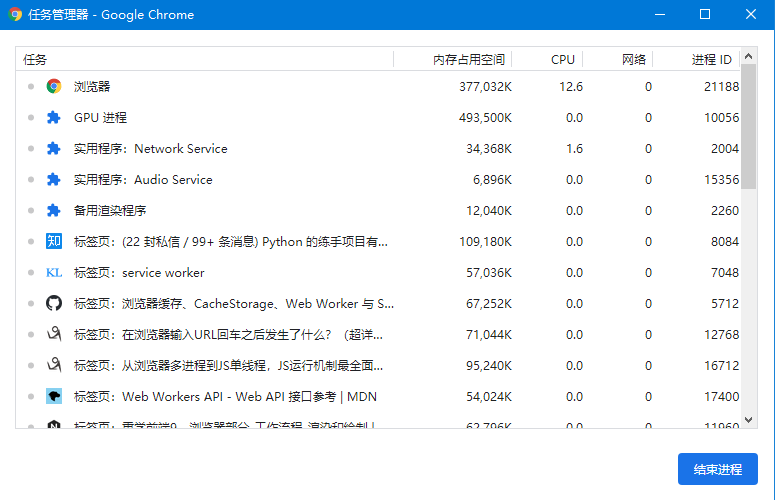Sort by 任务 column header

pos(36,60)
